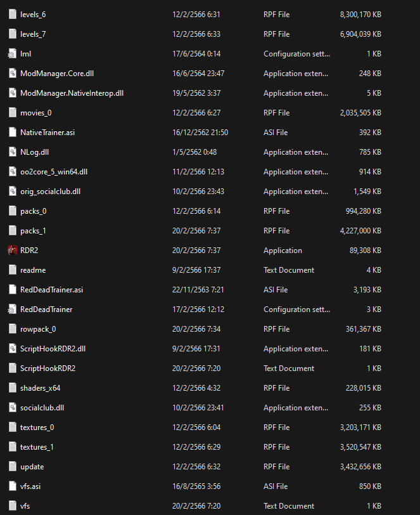Click the ScriptHookRDR2.dll file icon
This screenshot has width=420, height=515.
pyautogui.click(x=11, y=349)
